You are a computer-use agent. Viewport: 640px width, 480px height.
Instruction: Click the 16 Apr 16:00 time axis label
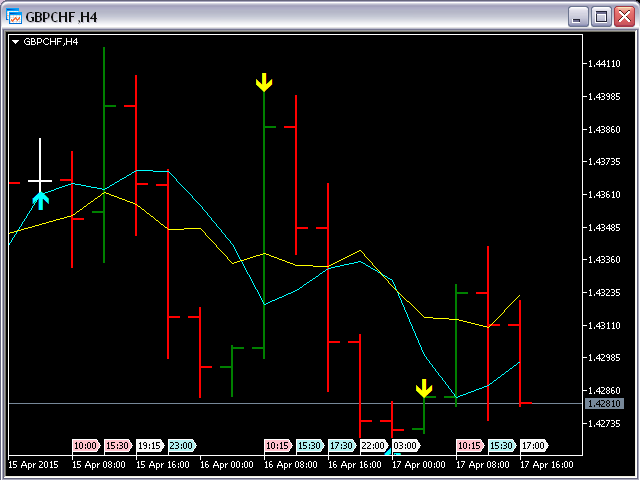355,465
